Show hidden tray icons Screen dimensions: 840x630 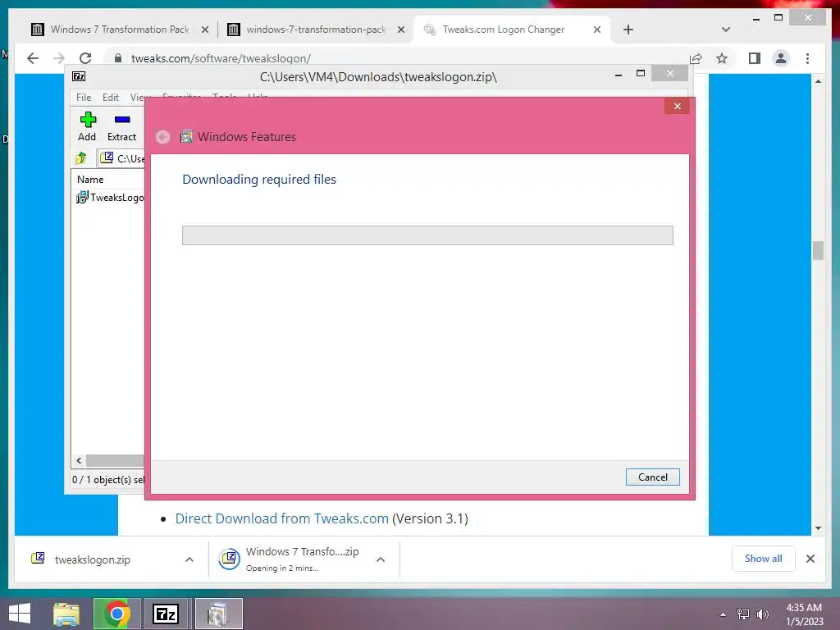tap(724, 614)
